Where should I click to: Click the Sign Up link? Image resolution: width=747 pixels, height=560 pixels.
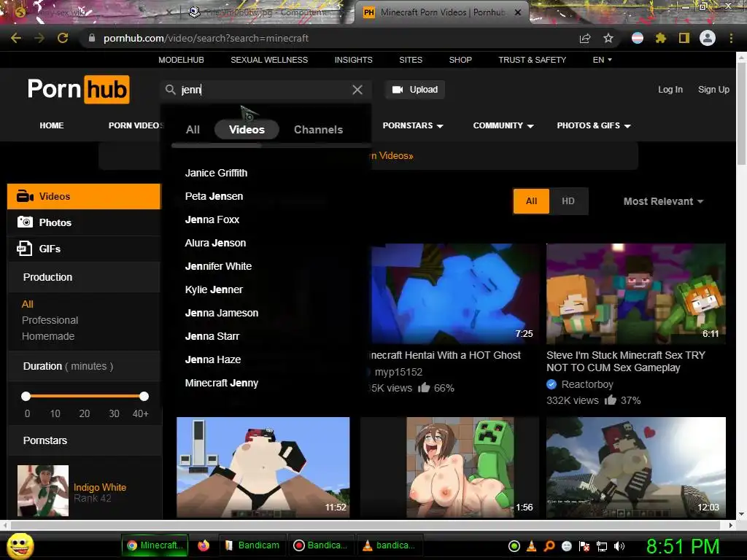pyautogui.click(x=713, y=90)
